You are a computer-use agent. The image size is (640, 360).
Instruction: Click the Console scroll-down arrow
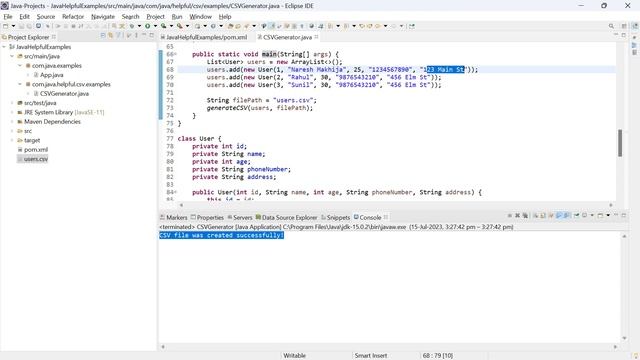(624, 338)
